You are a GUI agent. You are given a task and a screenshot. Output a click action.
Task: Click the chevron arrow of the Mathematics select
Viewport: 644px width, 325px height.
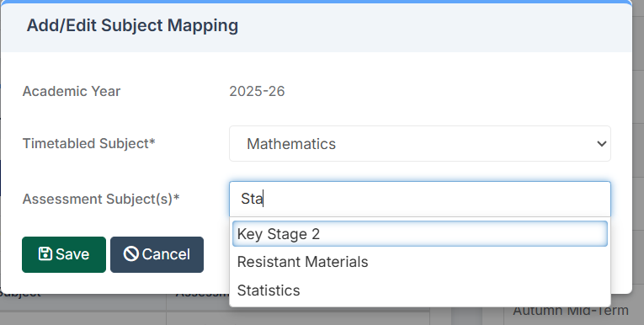point(602,144)
